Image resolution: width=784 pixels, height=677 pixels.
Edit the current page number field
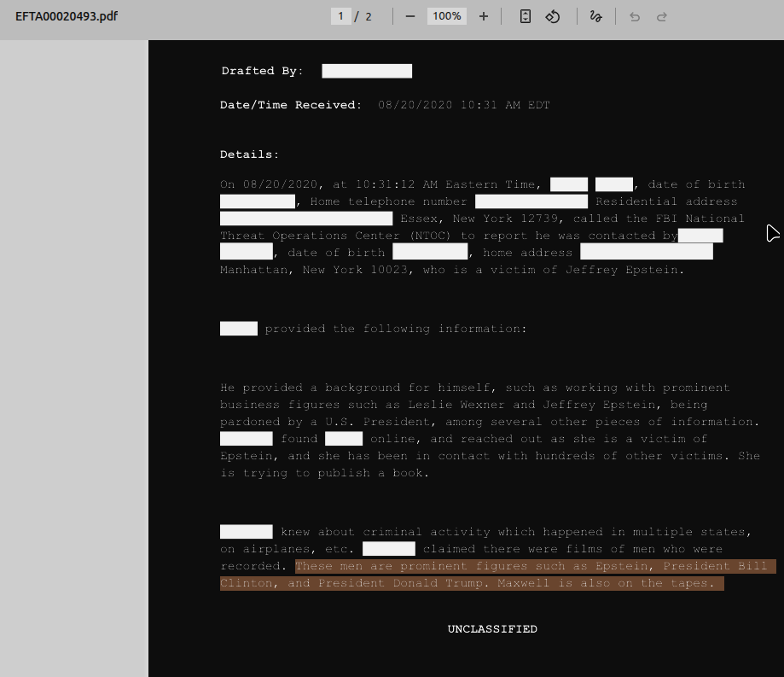click(341, 16)
